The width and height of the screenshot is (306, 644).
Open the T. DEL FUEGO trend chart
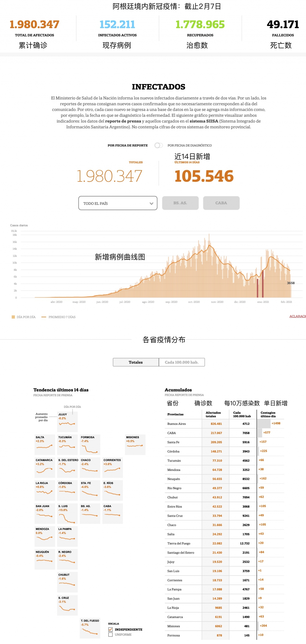(90, 628)
